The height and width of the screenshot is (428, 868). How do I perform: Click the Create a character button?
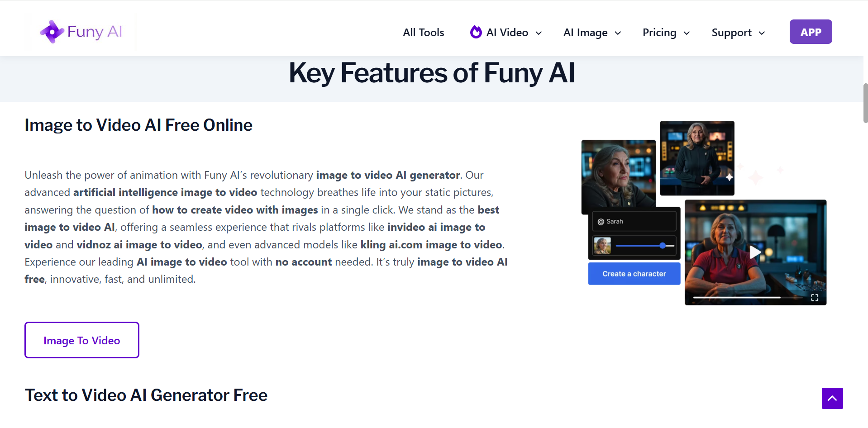634,274
